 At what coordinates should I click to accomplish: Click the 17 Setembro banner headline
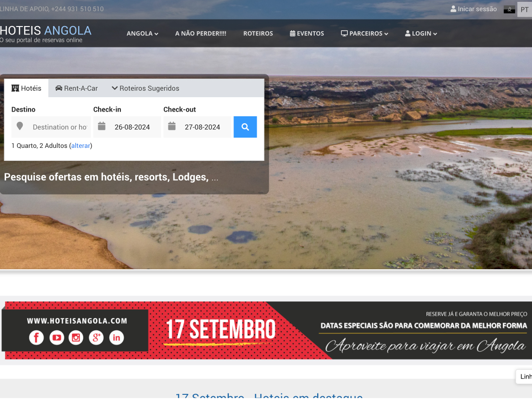click(220, 329)
